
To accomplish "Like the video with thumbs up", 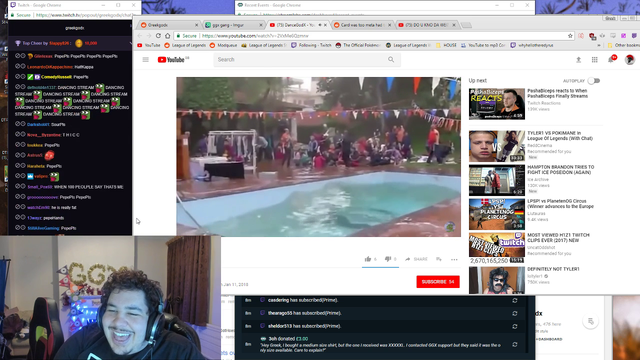I will (x=368, y=259).
